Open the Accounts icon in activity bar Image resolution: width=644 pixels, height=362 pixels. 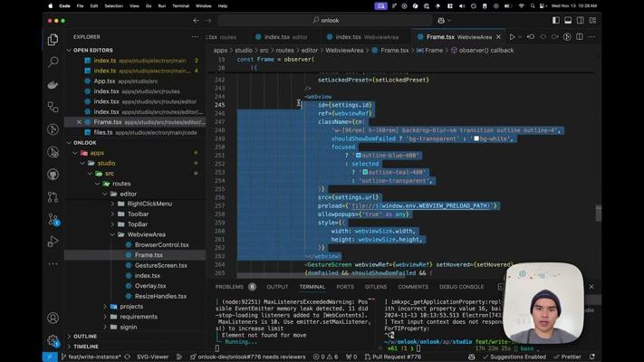click(53, 318)
